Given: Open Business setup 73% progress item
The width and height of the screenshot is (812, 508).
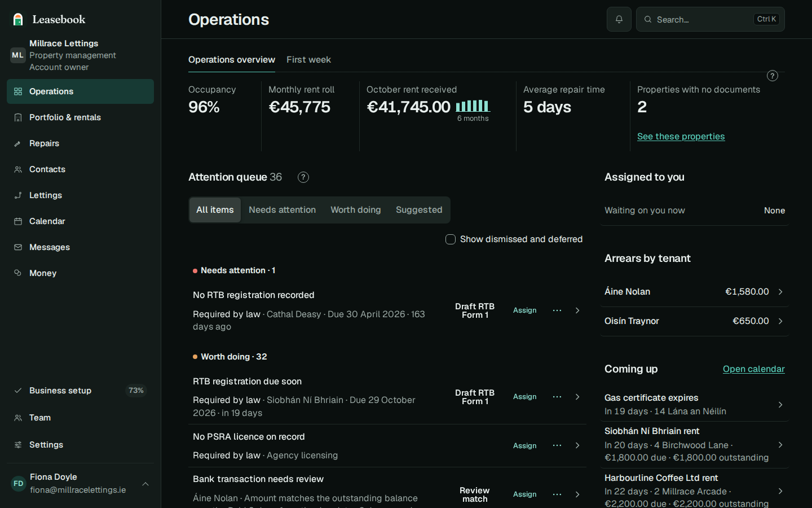Looking at the screenshot, I should coord(80,391).
